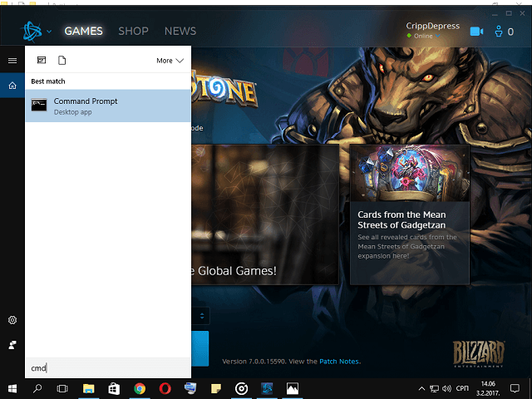
Task: Switch to the SHOP tab
Action: point(133,32)
